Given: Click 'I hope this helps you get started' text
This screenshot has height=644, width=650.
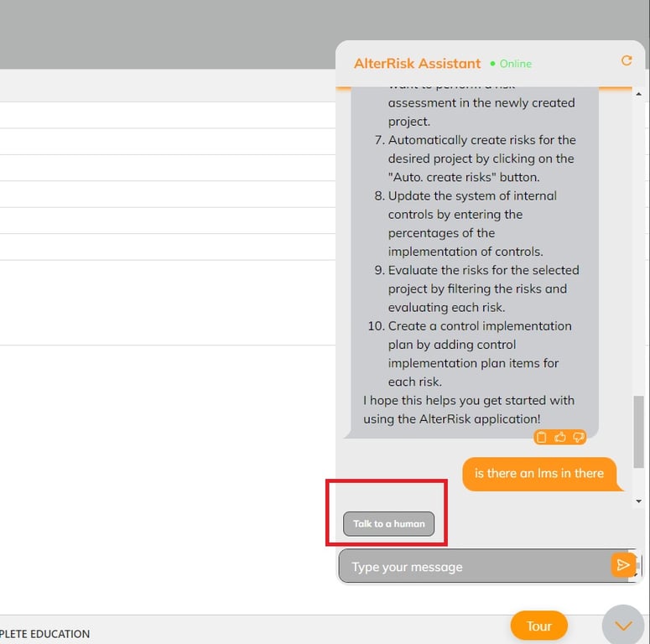Looking at the screenshot, I should click(x=469, y=410).
